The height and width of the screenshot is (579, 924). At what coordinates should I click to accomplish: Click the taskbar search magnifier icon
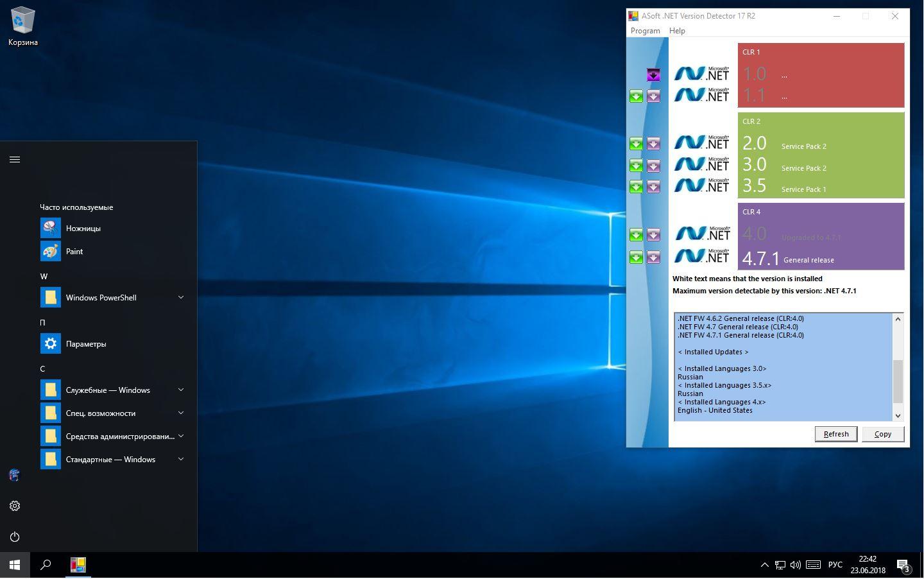[x=46, y=565]
